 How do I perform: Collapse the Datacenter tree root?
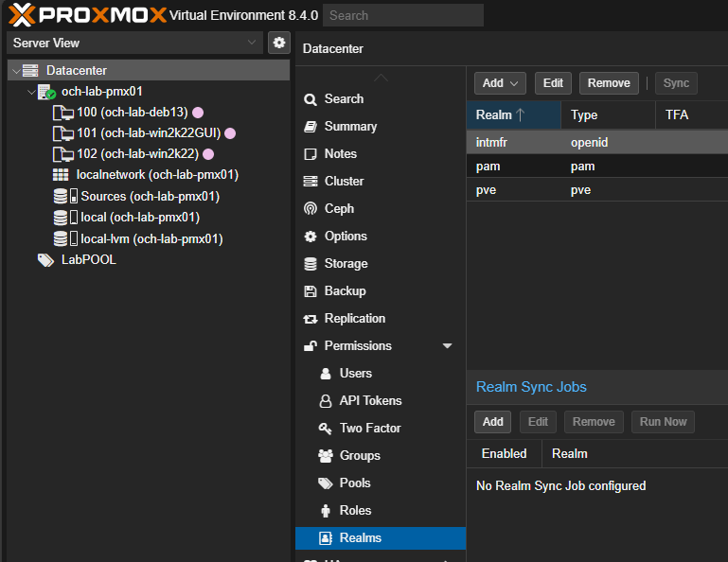click(x=16, y=71)
